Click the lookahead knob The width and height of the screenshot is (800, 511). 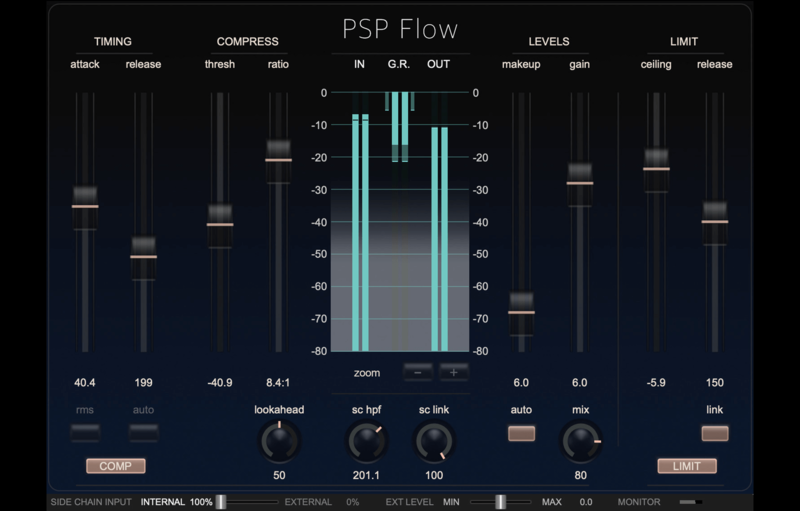point(279,442)
